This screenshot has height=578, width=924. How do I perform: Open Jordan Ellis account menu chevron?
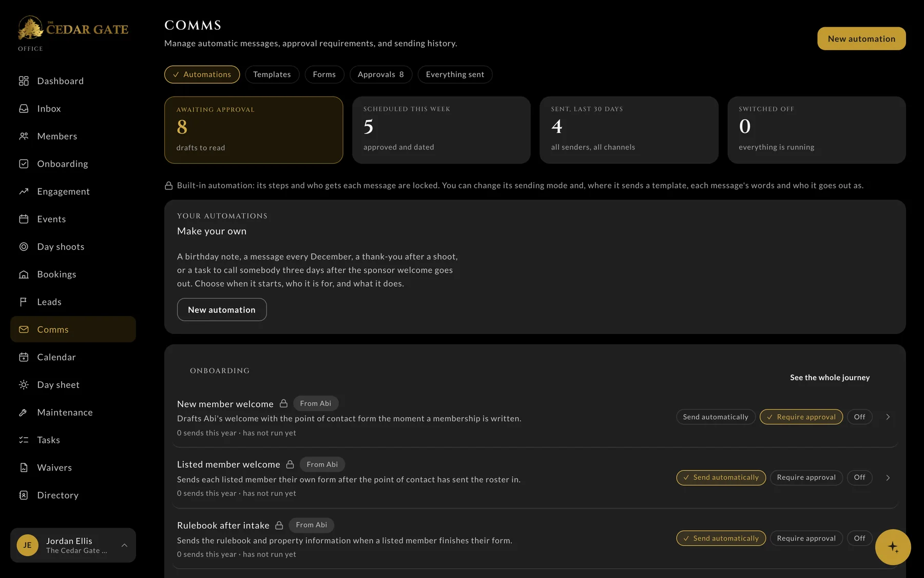[124, 545]
